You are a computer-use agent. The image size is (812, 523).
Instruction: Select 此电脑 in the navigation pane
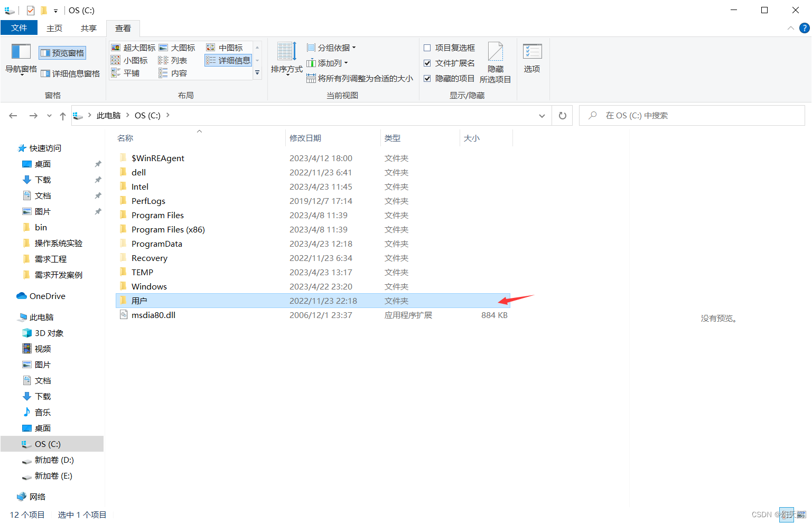41,317
